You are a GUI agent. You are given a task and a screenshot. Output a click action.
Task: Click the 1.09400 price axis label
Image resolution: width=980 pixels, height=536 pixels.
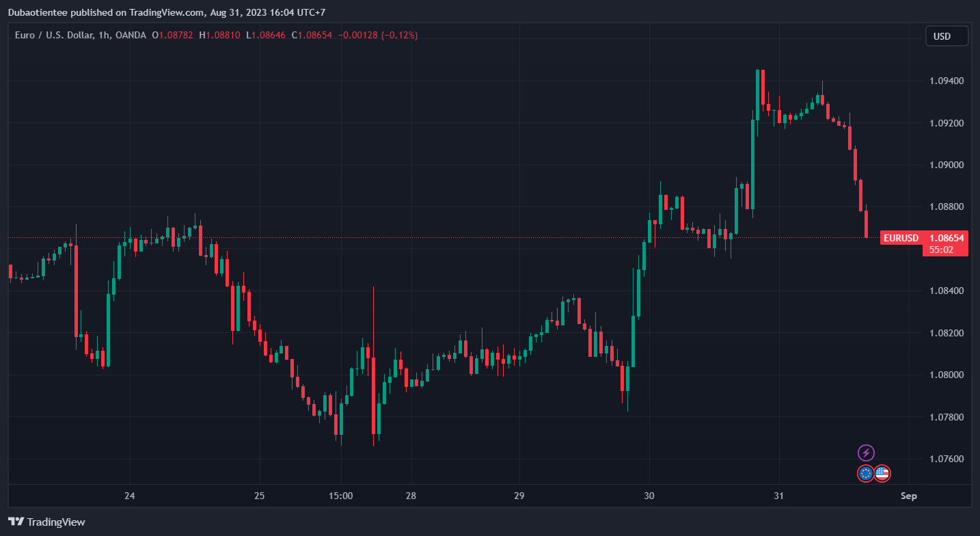947,81
